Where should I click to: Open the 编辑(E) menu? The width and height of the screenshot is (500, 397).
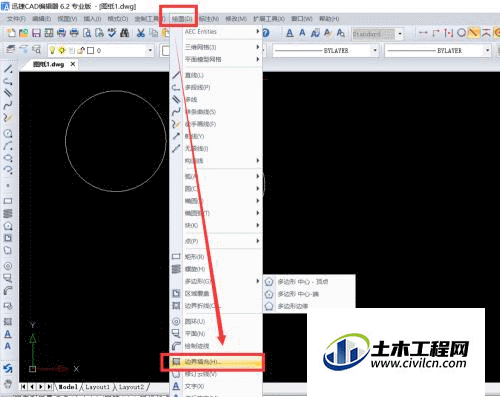click(x=41, y=19)
